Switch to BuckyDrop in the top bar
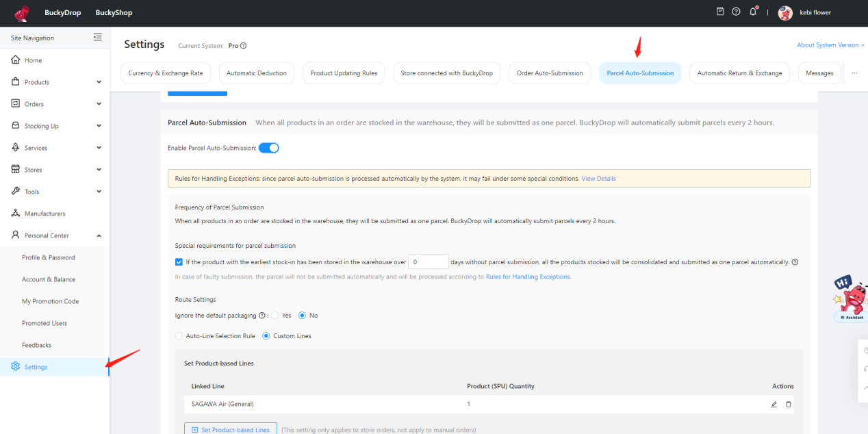This screenshot has height=434, width=868. (x=62, y=13)
